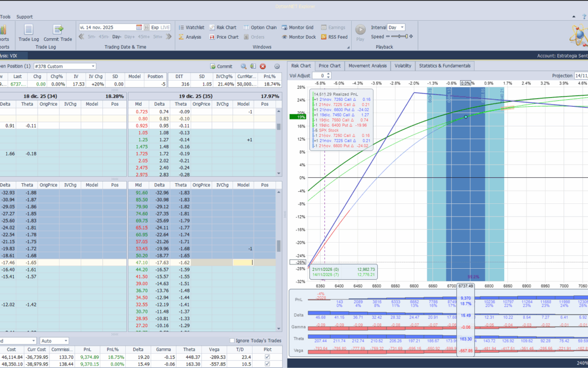The image size is (588, 368).
Task: Click the red delete position icon
Action: (263, 67)
